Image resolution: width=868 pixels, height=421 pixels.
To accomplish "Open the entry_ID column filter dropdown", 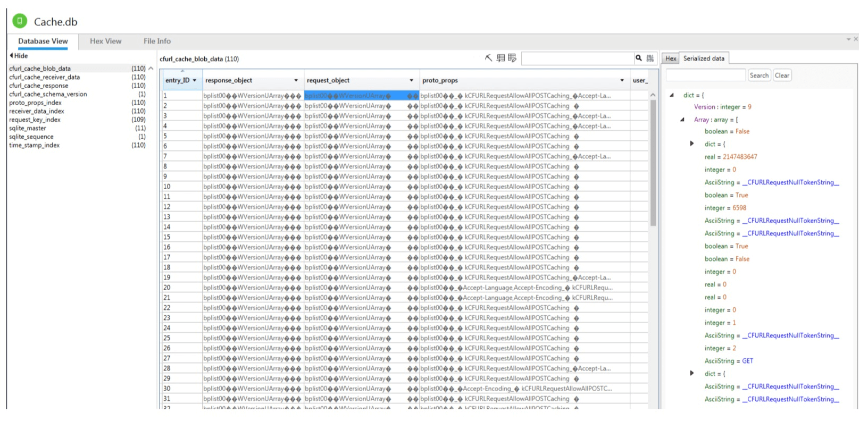I will [194, 80].
